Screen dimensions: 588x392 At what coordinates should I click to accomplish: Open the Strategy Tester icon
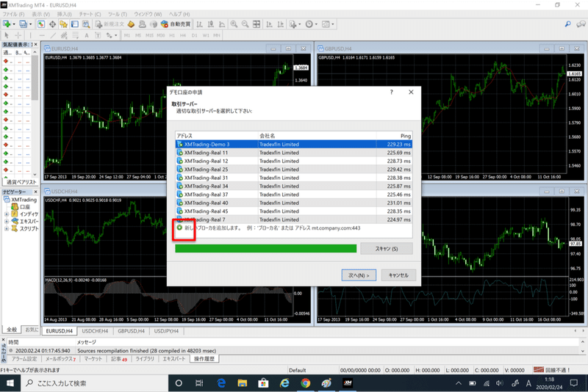[86, 24]
